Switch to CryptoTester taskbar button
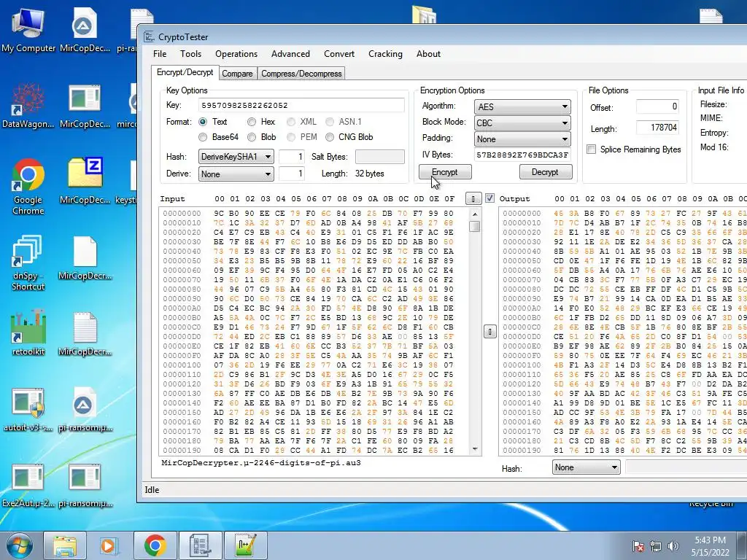Viewport: 747px width, 560px height. tap(200, 545)
